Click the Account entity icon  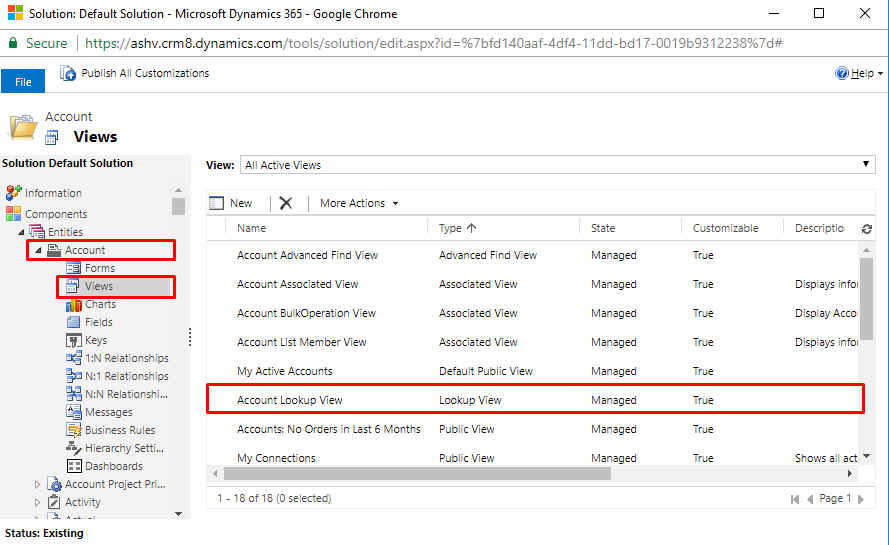tap(54, 250)
